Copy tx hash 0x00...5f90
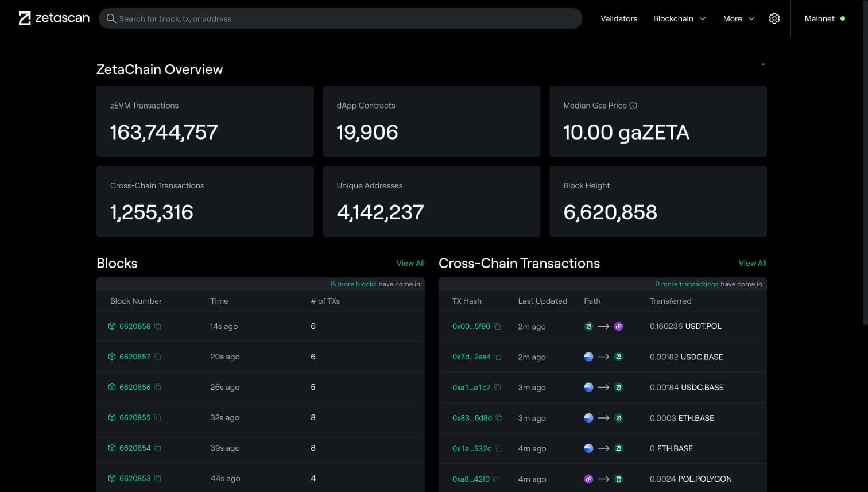The width and height of the screenshot is (868, 492). click(x=498, y=326)
